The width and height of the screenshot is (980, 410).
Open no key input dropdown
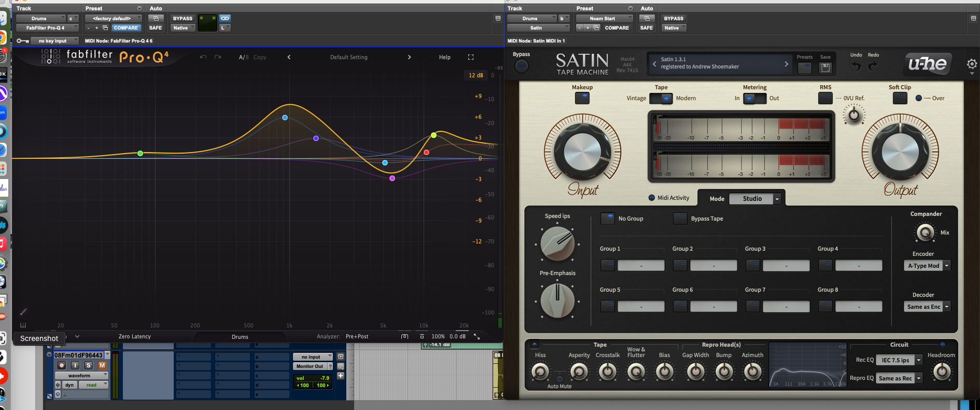(54, 41)
